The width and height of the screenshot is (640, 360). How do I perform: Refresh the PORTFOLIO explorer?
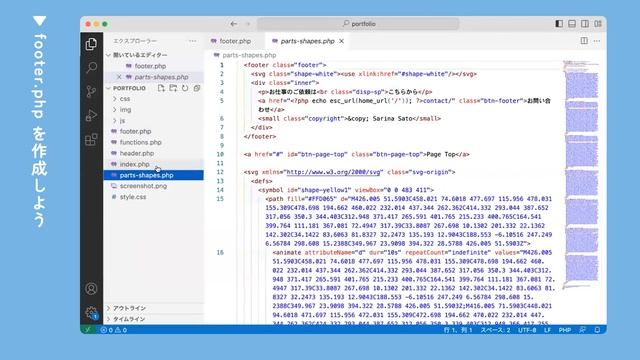(x=185, y=88)
